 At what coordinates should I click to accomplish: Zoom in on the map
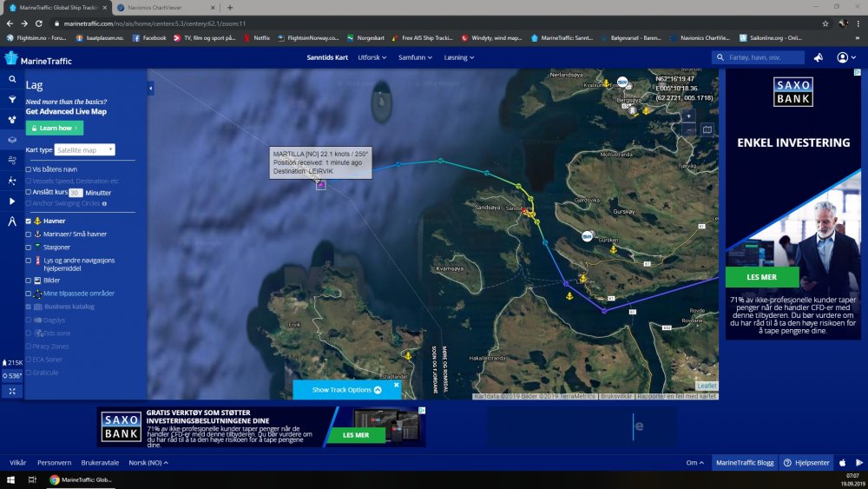click(688, 116)
